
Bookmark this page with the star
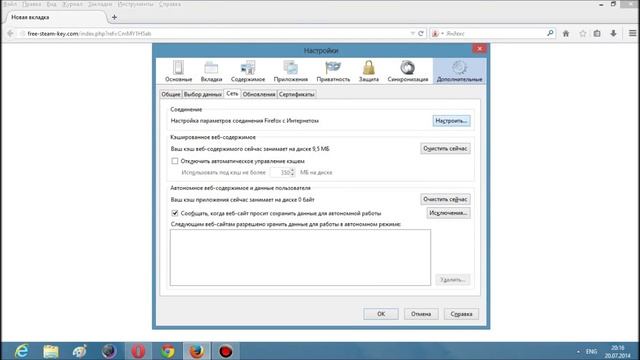[x=582, y=33]
